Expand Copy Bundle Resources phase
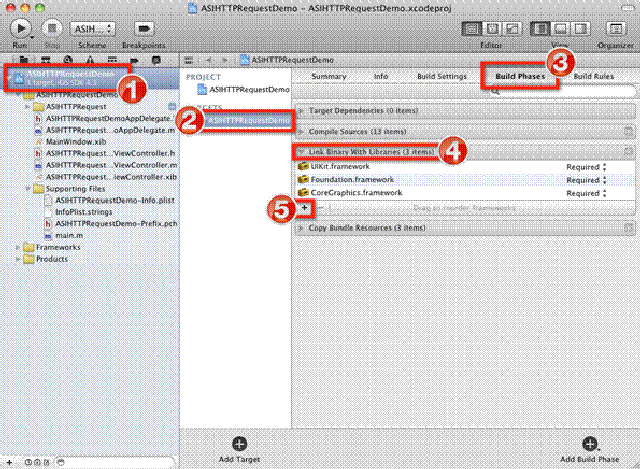 click(301, 228)
